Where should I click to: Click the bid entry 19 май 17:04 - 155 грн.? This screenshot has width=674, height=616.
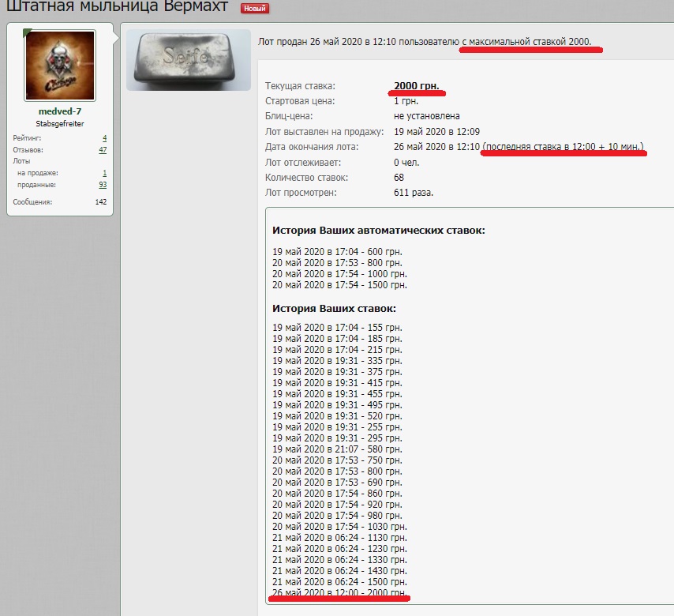point(338,328)
